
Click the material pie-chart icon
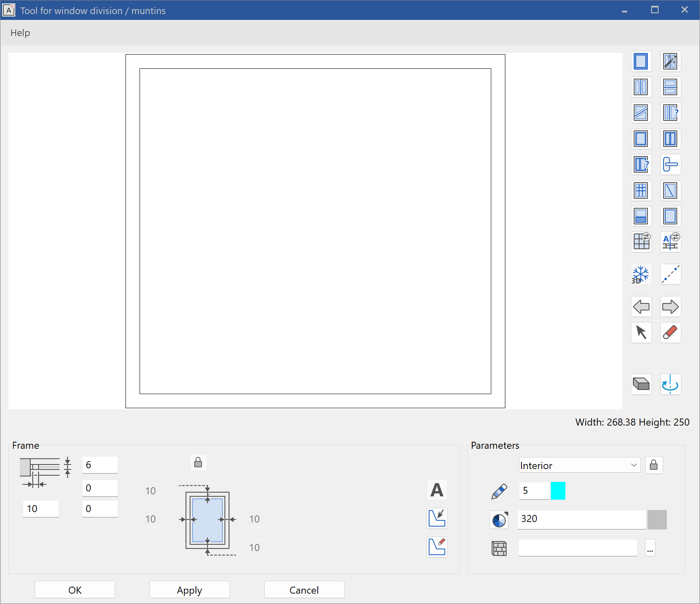(x=499, y=520)
